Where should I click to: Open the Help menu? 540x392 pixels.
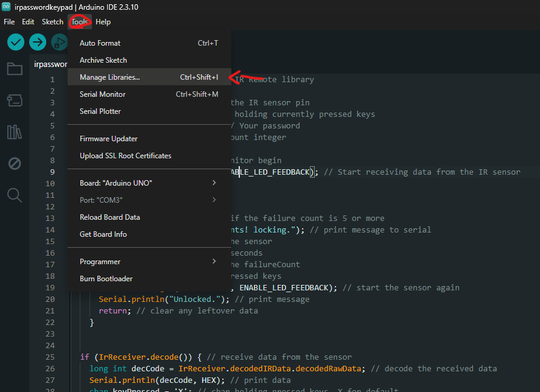pos(103,22)
